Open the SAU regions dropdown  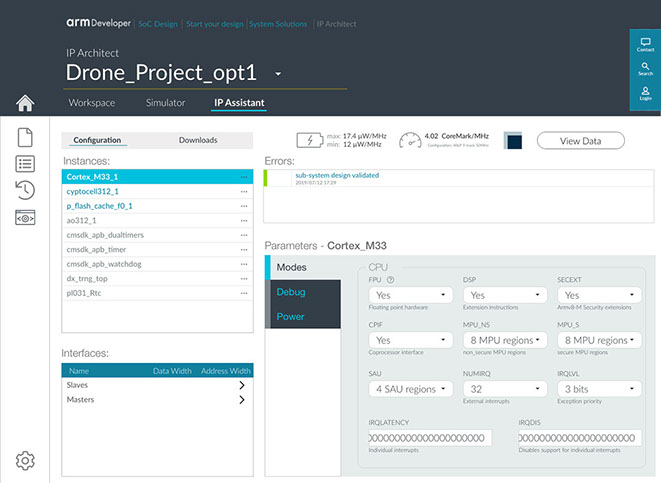pos(409,389)
